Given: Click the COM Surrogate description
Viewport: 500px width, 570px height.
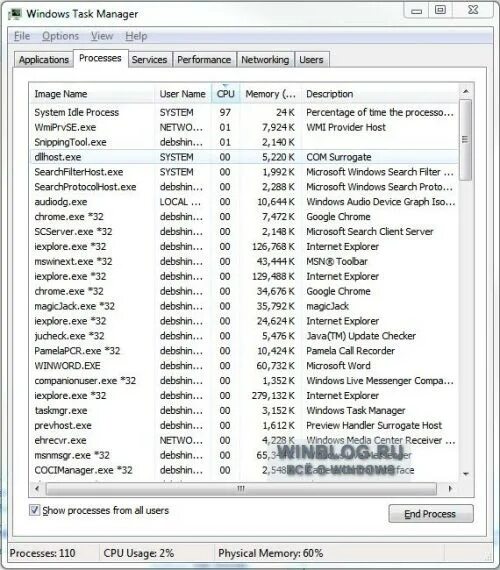Looking at the screenshot, I should point(339,157).
